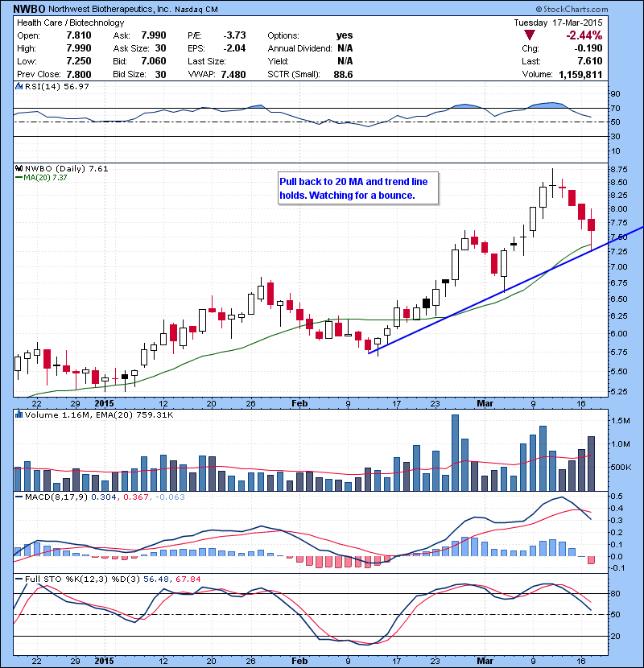Click the Open value 7.810

(x=79, y=35)
